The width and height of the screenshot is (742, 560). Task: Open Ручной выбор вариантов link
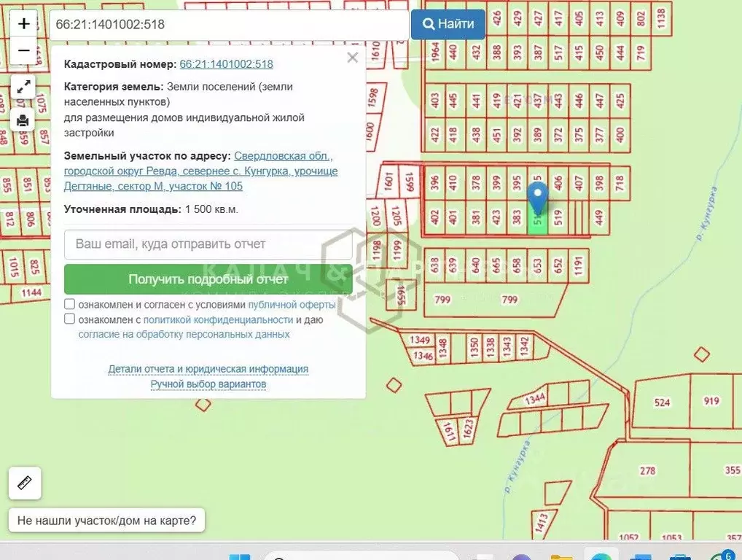tap(208, 384)
